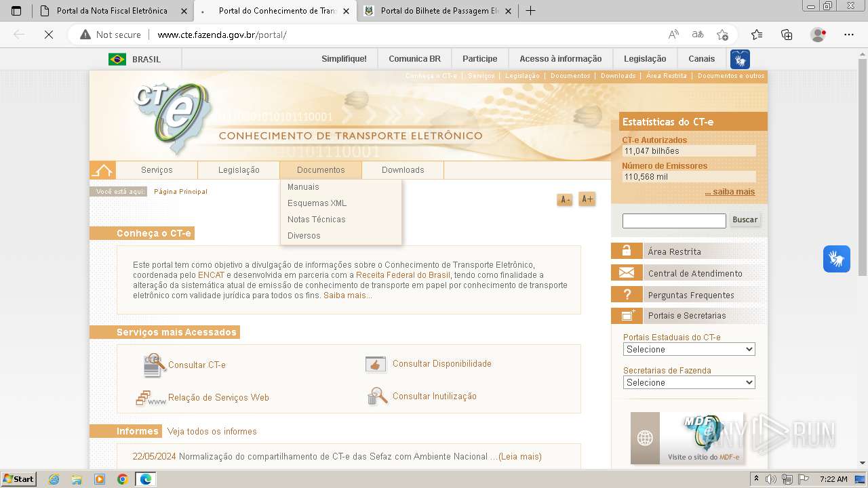Open the ENCAT link

point(211,275)
